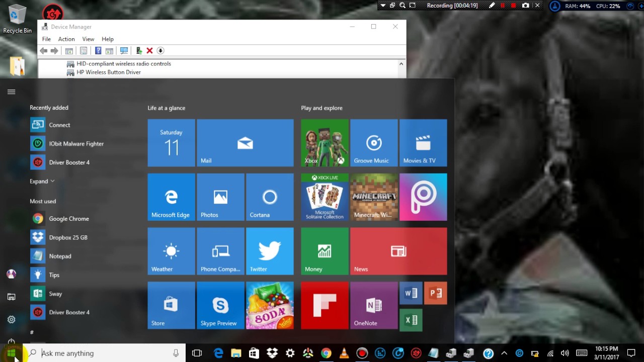Open the Cortana tile

(270, 197)
